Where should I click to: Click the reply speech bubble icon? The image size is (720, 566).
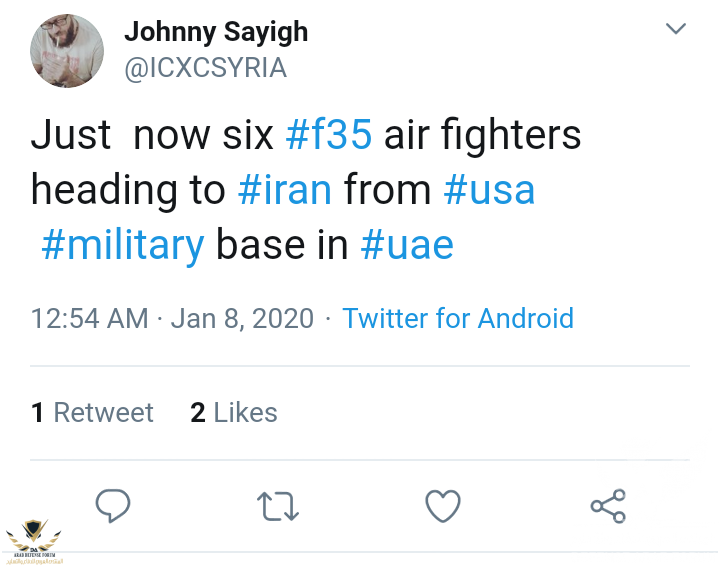coord(113,506)
